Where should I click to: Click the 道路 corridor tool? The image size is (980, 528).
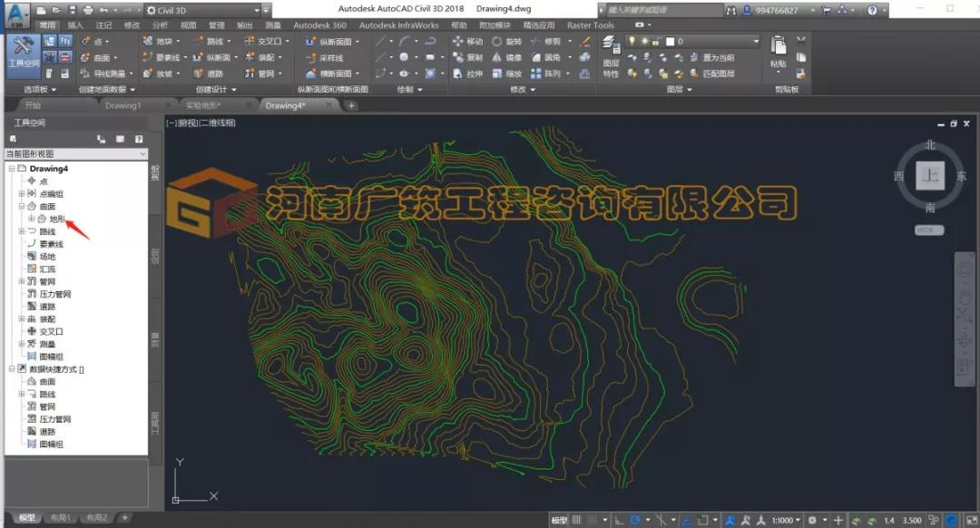click(x=209, y=73)
